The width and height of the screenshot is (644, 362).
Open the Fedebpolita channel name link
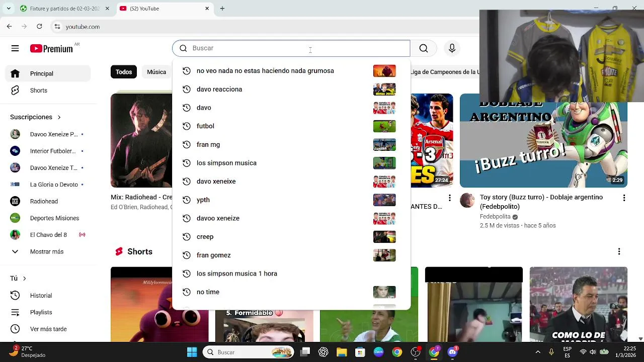[495, 217]
